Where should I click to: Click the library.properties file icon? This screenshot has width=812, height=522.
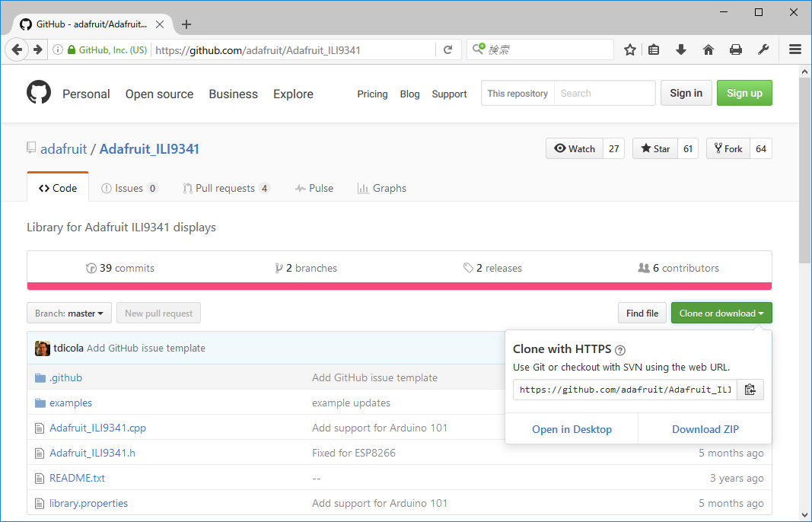pos(40,504)
